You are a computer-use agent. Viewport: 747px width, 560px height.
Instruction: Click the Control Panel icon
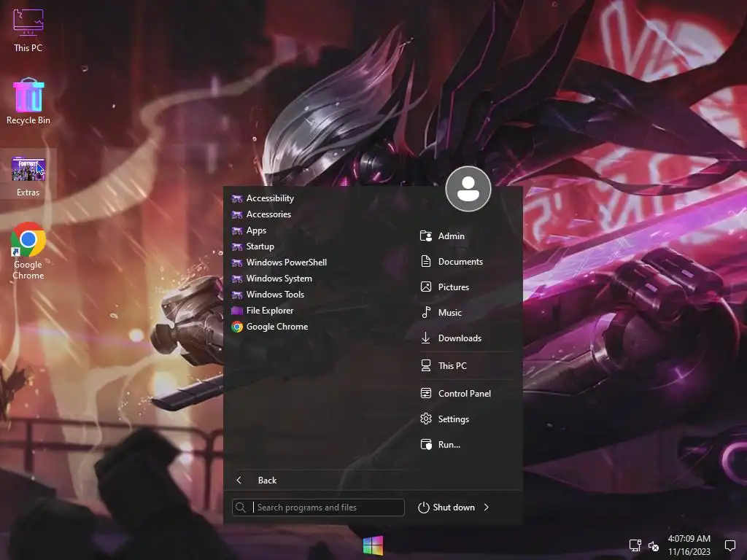[x=426, y=393]
